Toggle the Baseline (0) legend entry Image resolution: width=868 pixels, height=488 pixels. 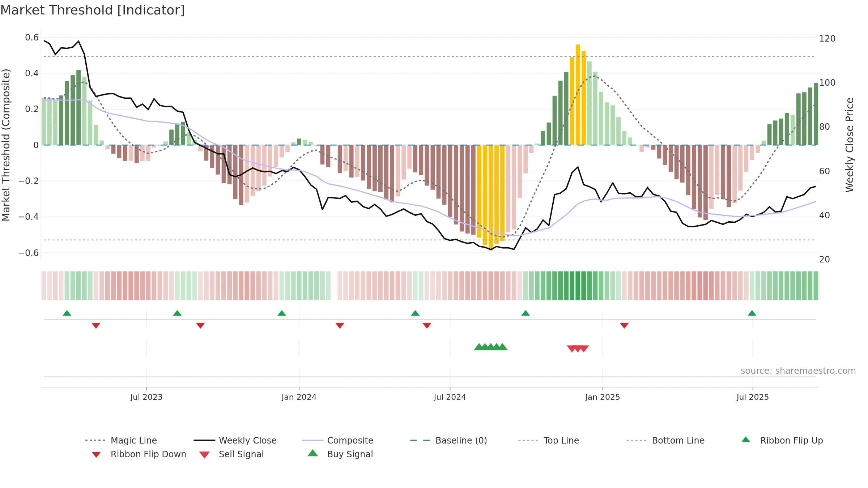pyautogui.click(x=448, y=440)
